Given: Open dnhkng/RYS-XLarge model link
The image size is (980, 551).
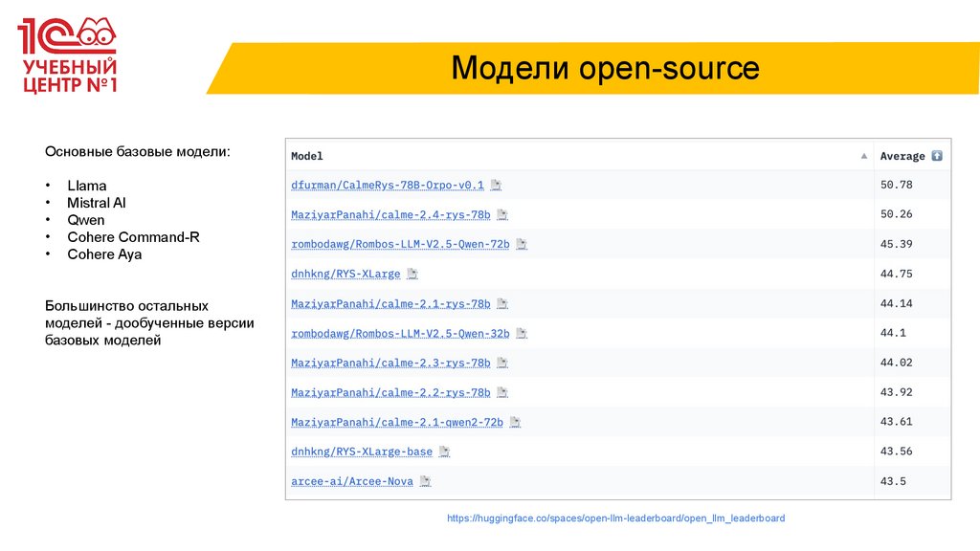Looking at the screenshot, I should [345, 274].
